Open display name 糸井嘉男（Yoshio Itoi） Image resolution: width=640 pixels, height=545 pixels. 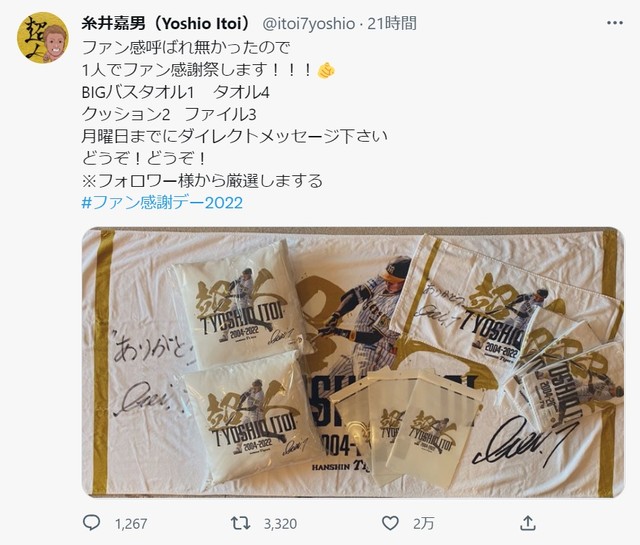coord(166,24)
